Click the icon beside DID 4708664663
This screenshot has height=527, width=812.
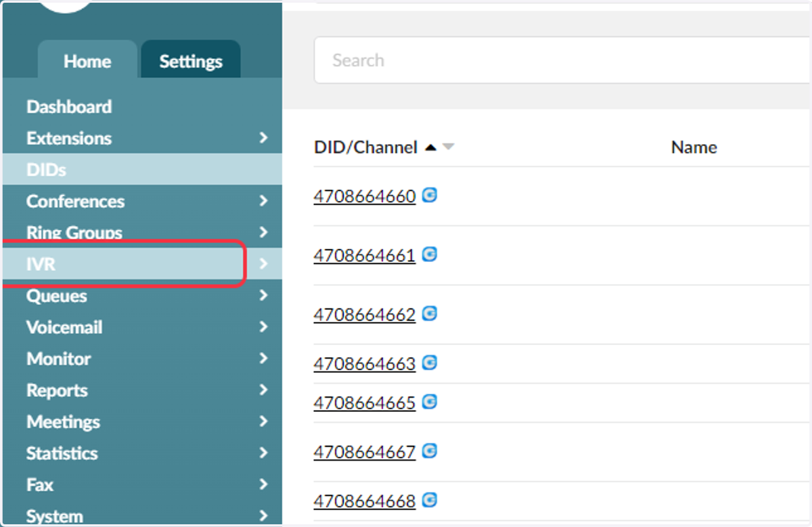tap(430, 363)
